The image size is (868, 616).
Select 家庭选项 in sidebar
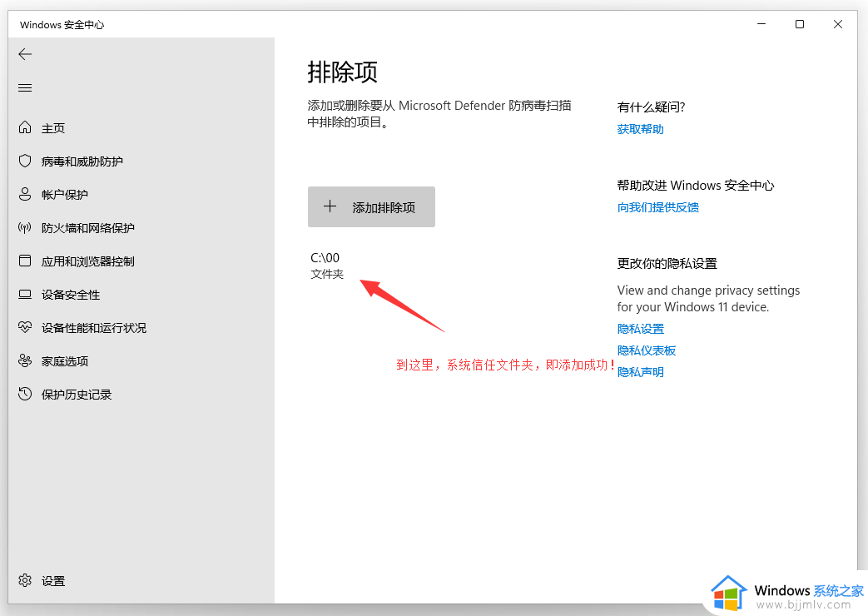coord(65,361)
